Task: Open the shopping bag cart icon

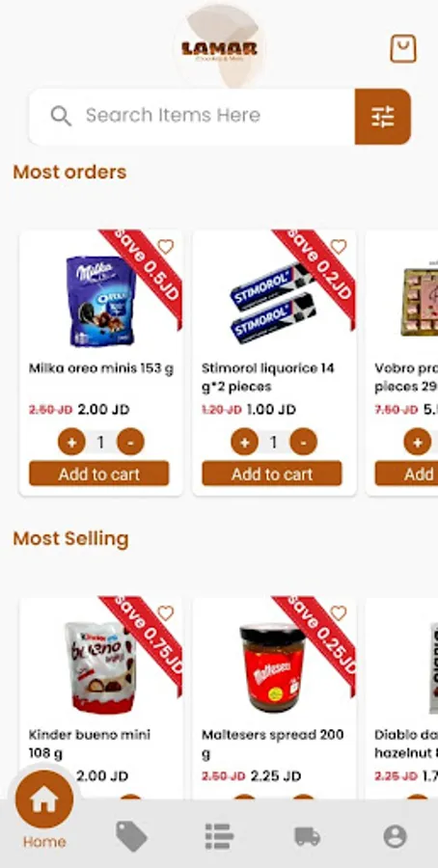Action: pyautogui.click(x=403, y=49)
